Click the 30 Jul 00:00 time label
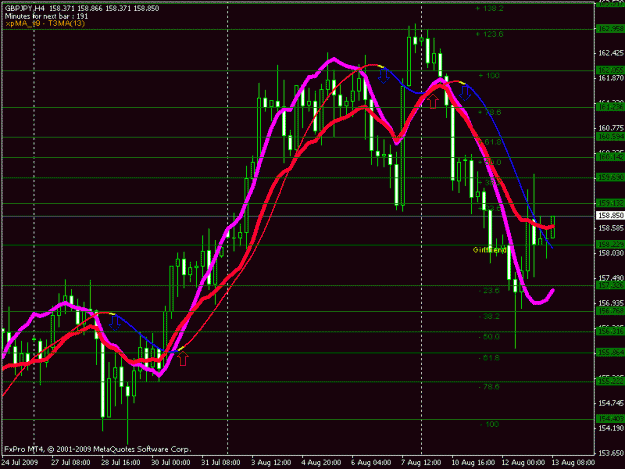Viewport: 625px width, 469px height. [171, 463]
